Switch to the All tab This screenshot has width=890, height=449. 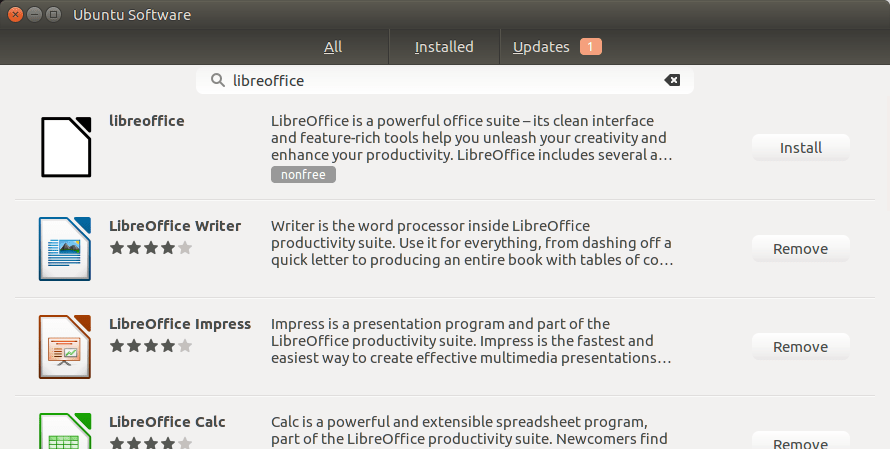pos(333,47)
